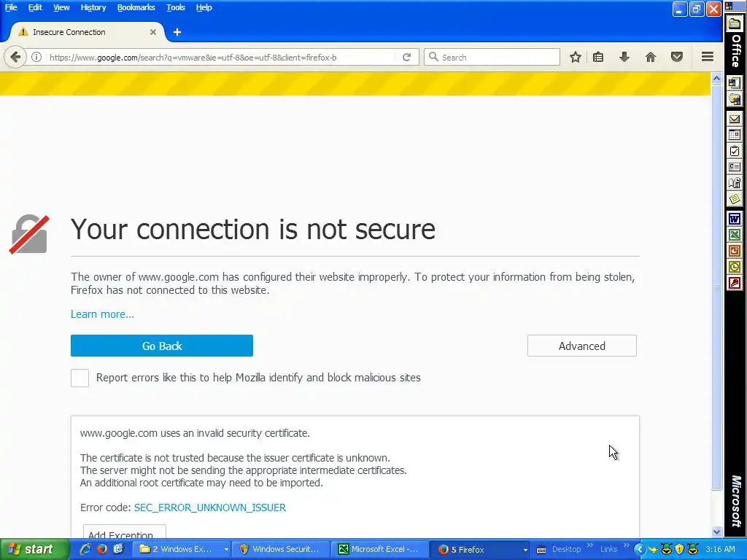Expand Firefox taskbar group dropdown arrow
Image resolution: width=747 pixels, height=560 pixels.
pyautogui.click(x=525, y=550)
